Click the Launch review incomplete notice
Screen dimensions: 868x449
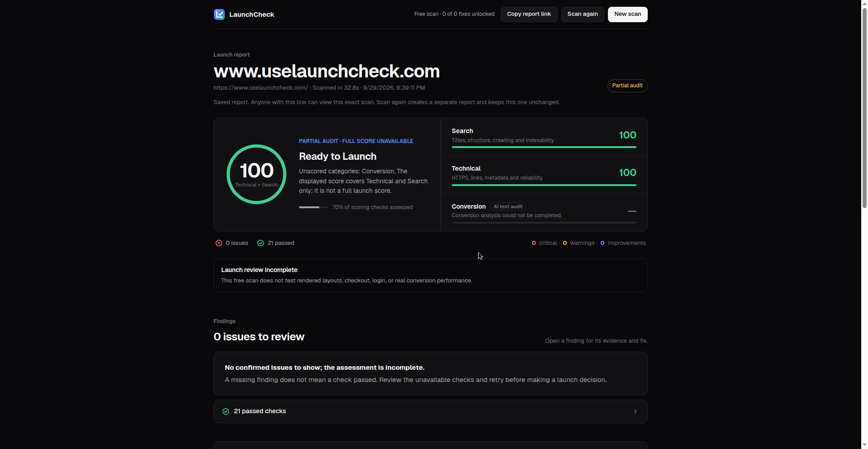coord(431,275)
